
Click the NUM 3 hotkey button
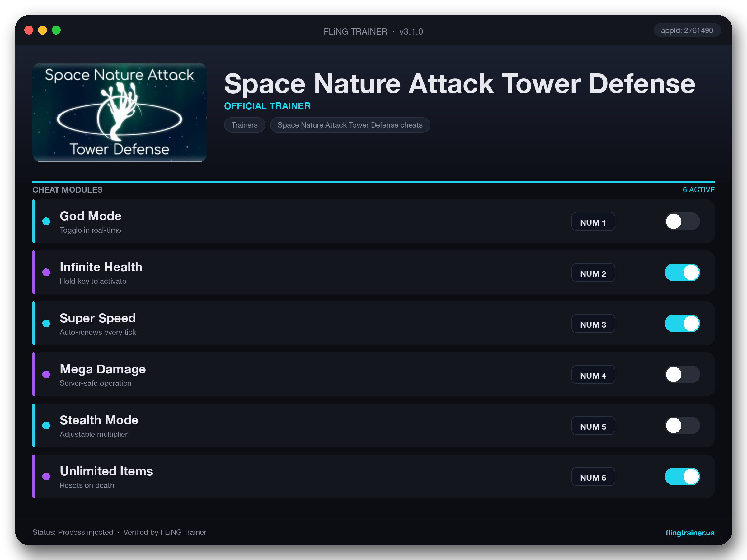(x=593, y=323)
